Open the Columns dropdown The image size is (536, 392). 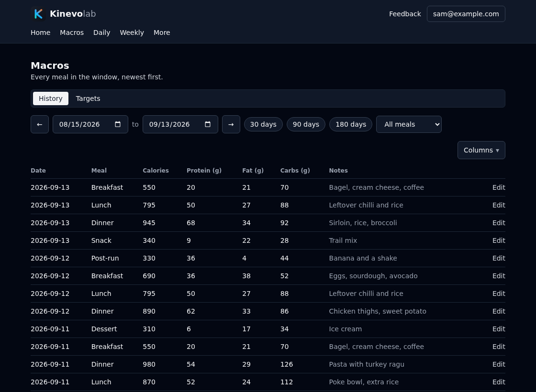[x=481, y=150]
